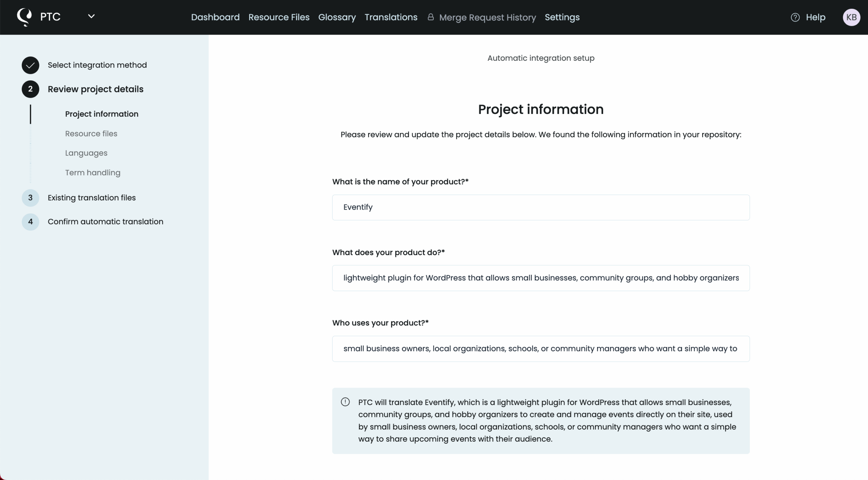Image resolution: width=868 pixels, height=480 pixels.
Task: Open the dropdown chevron beside the PTC name
Action: coord(91,16)
